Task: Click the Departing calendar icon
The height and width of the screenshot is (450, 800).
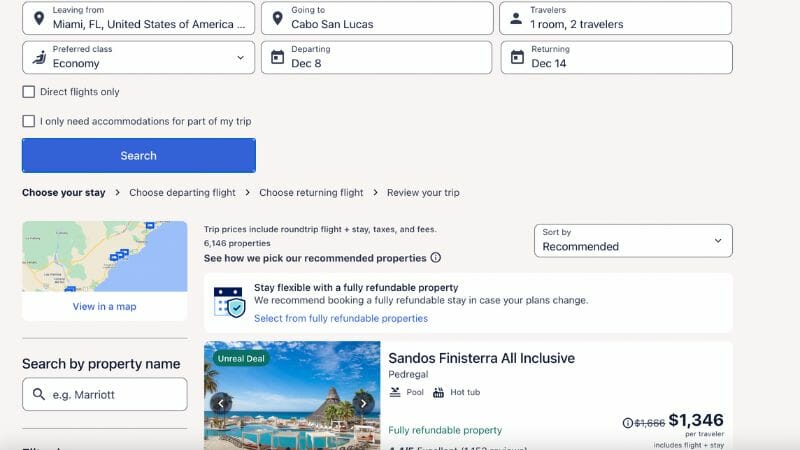Action: click(278, 57)
